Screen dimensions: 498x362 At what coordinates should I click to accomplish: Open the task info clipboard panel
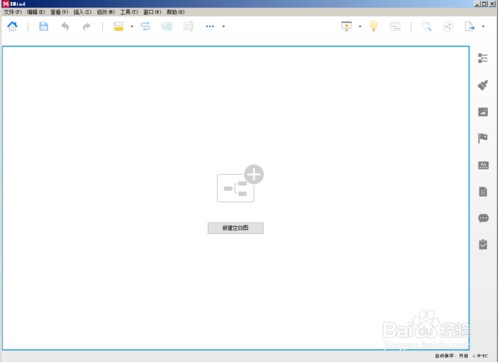tap(483, 244)
